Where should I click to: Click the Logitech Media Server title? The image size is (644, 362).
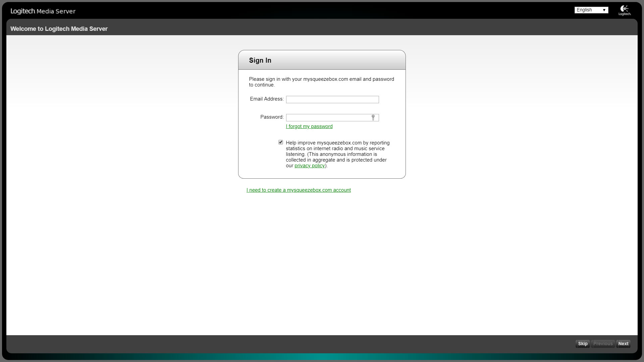(x=43, y=11)
